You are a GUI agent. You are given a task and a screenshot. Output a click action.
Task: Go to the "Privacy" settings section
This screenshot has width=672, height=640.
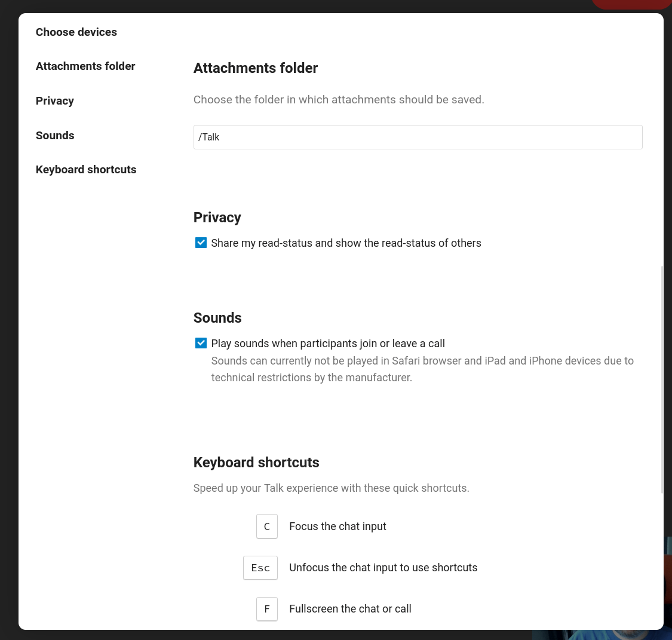[54, 100]
